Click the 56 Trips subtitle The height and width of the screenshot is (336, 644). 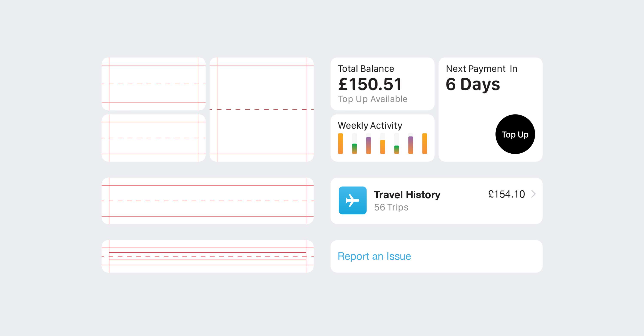(x=391, y=207)
